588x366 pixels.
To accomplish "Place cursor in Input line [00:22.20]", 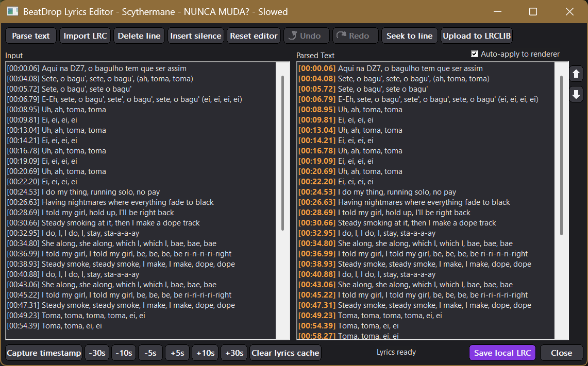I will click(x=42, y=182).
